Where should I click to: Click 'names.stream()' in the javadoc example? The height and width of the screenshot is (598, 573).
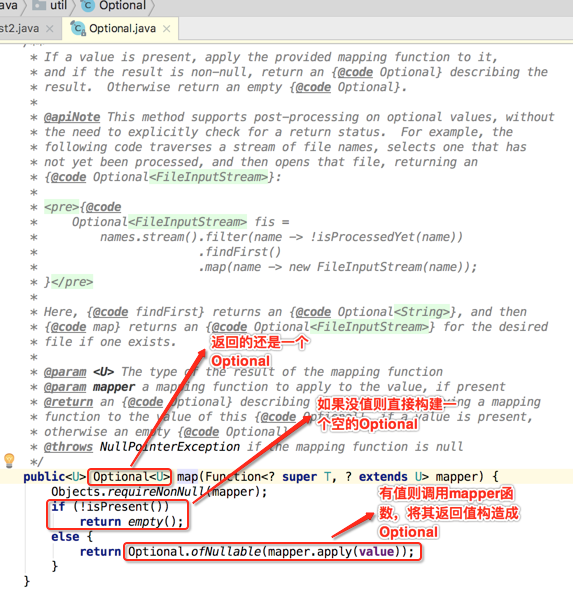pos(149,237)
